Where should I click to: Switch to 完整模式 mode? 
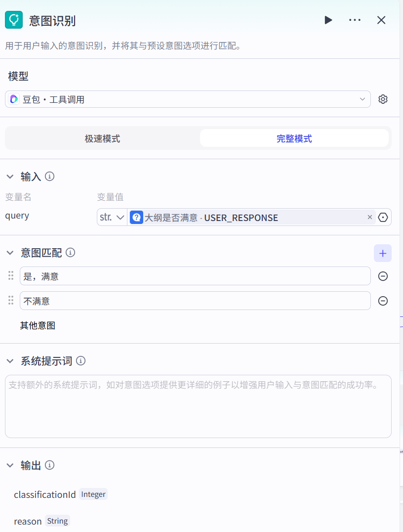pos(294,138)
